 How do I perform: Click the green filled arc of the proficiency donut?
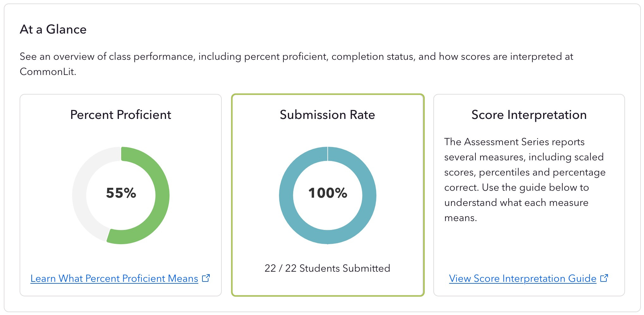tap(162, 195)
